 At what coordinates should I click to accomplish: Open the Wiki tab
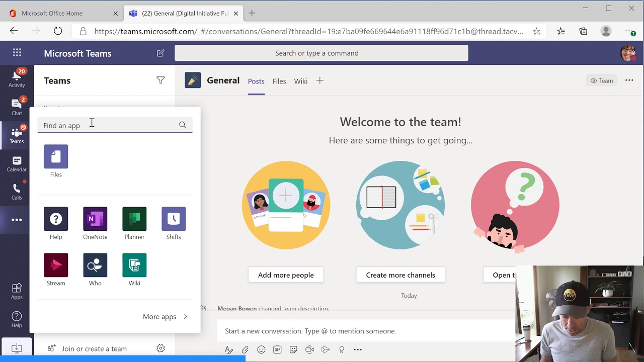[301, 81]
